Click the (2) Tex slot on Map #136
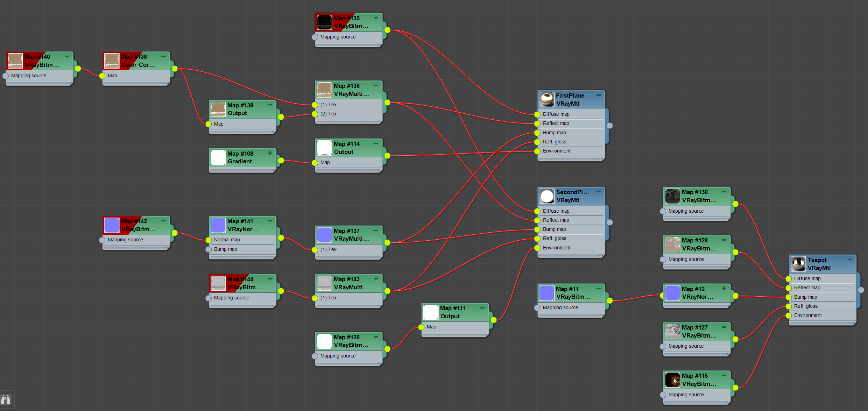The image size is (868, 411). tap(329, 114)
